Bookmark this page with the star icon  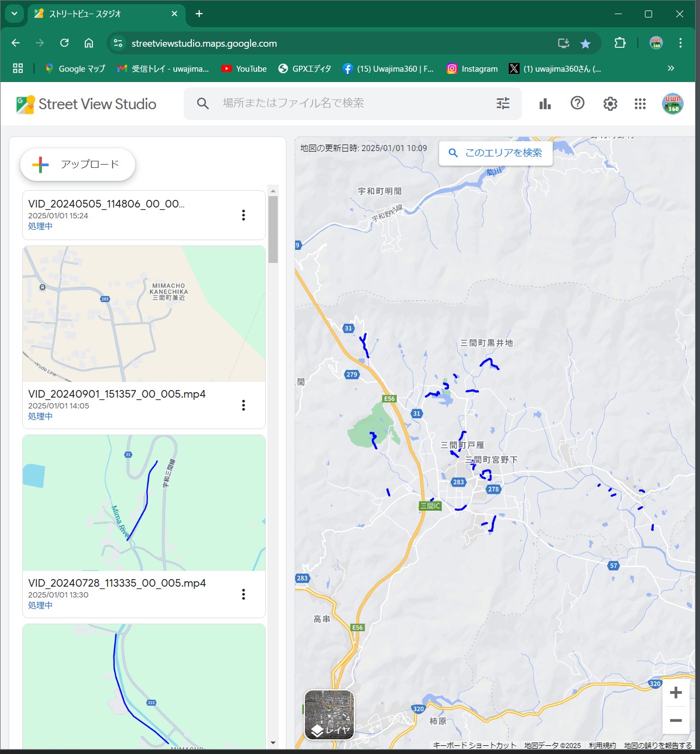[585, 43]
